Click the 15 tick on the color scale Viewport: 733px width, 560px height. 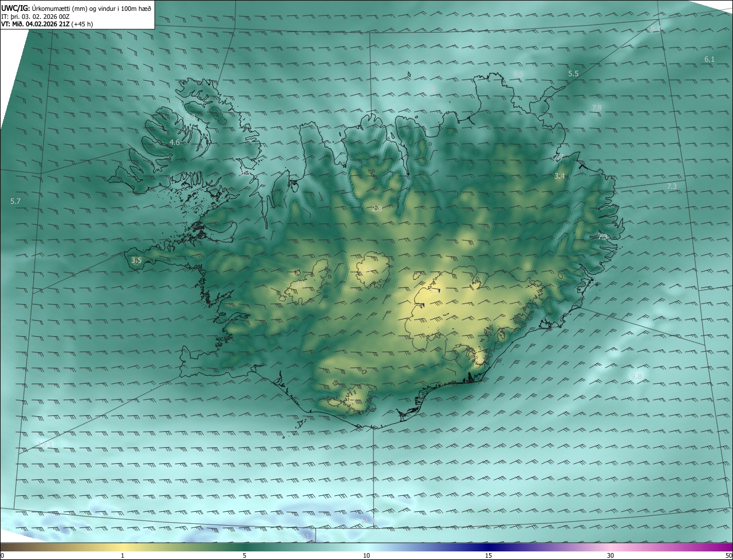click(488, 556)
